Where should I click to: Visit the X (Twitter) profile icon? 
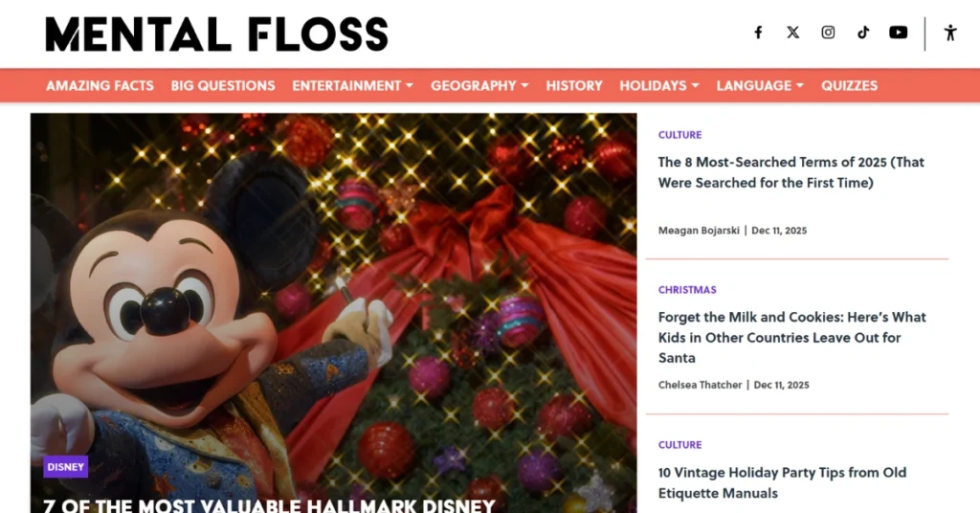point(793,33)
